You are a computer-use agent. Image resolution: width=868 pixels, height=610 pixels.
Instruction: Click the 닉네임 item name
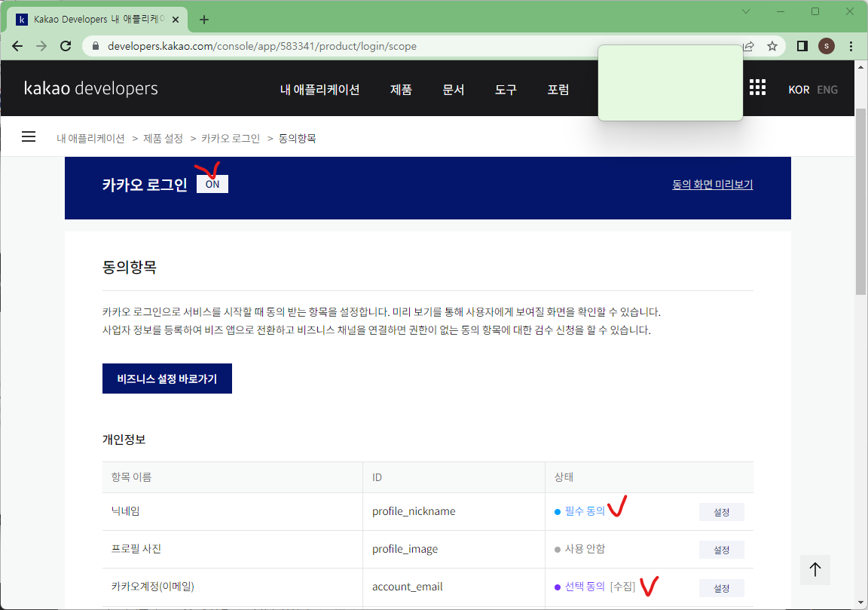(126, 510)
